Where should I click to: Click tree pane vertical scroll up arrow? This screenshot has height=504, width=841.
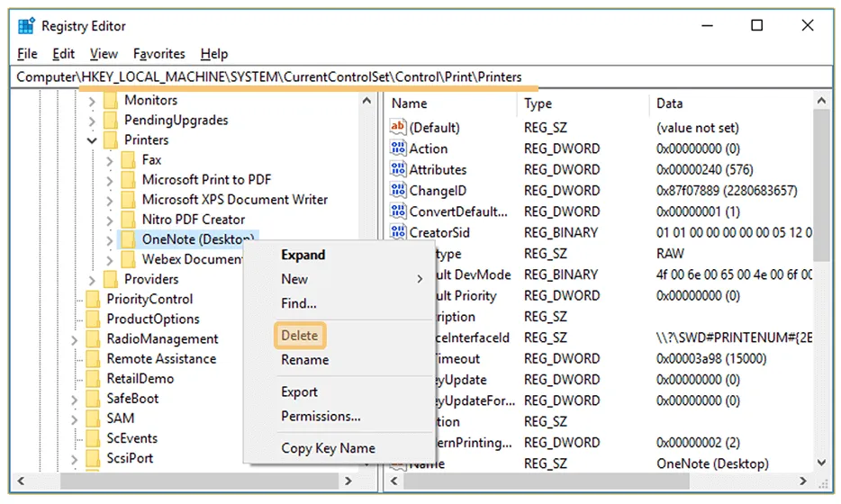[x=366, y=100]
